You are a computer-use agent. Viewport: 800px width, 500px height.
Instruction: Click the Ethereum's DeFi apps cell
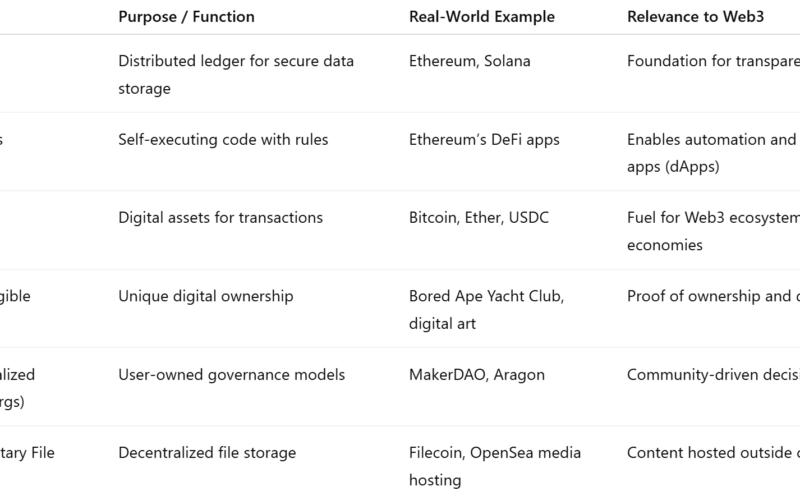click(x=484, y=140)
